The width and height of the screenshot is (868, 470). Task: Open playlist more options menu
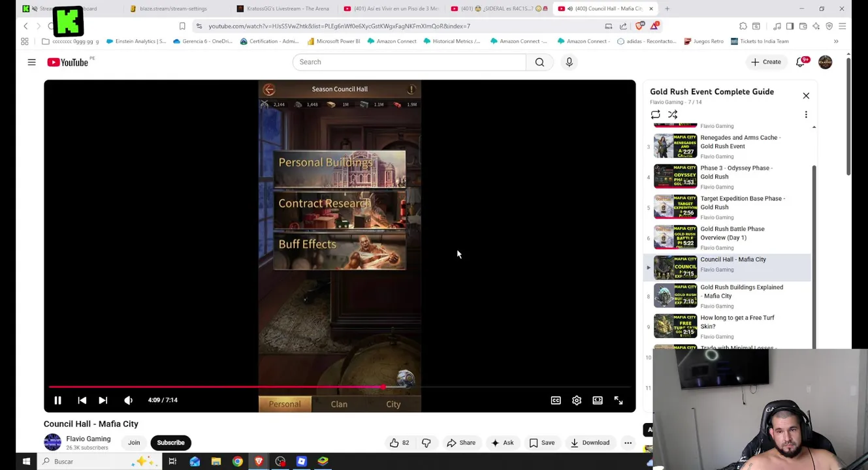[x=806, y=115]
